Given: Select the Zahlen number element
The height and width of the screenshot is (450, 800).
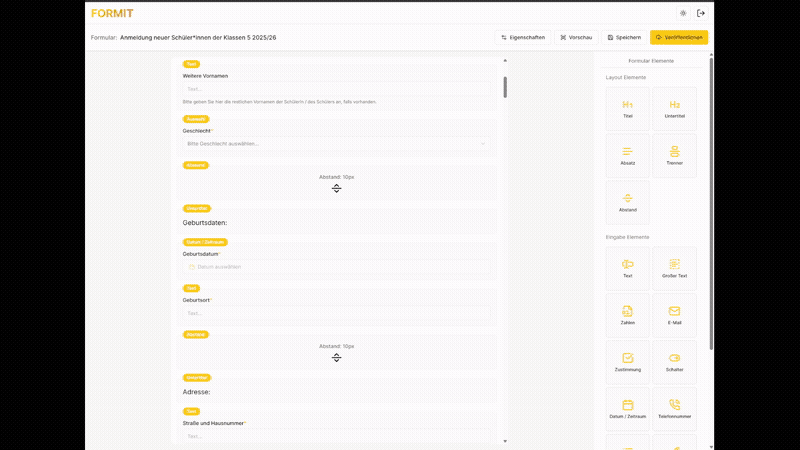Looking at the screenshot, I should [x=627, y=316].
